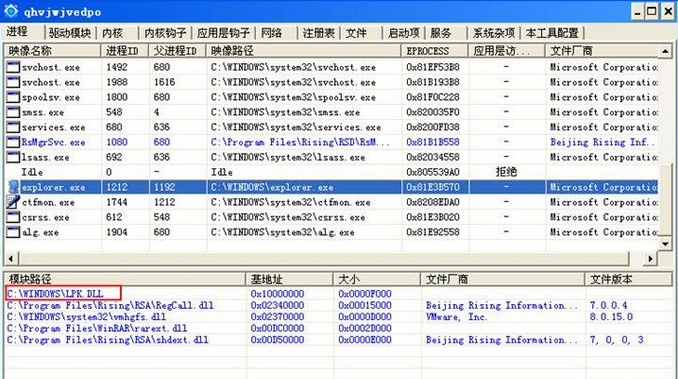This screenshot has width=678, height=379.
Task: Click the smss.exe process icon
Action: click(13, 112)
